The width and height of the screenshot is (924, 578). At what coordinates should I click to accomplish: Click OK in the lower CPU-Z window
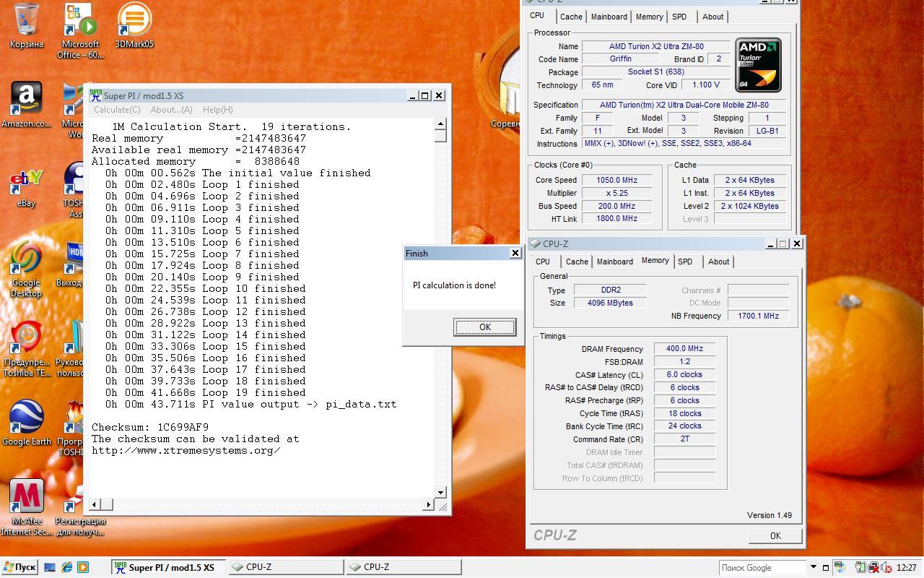(775, 536)
